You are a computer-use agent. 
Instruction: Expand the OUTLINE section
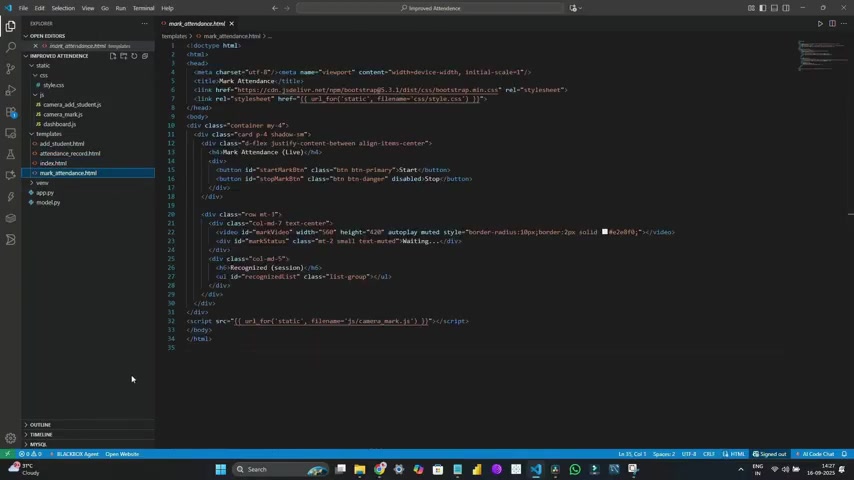coord(40,425)
